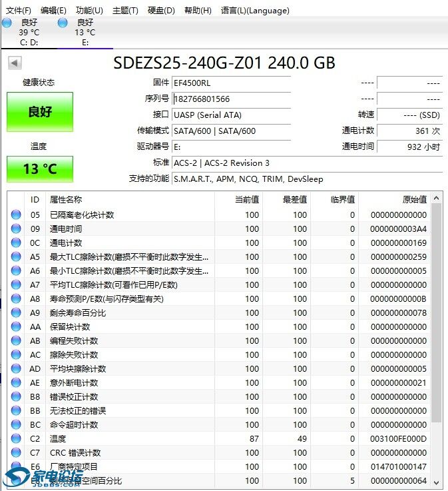The height and width of the screenshot is (491, 448).
Task: Click the serial number field 182766801566
Action: tap(232, 99)
